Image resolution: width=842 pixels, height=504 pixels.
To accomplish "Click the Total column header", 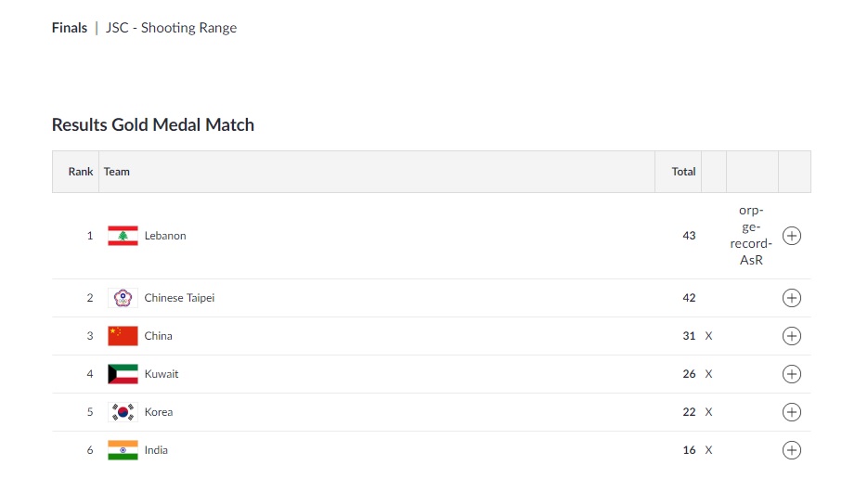I will coord(683,172).
